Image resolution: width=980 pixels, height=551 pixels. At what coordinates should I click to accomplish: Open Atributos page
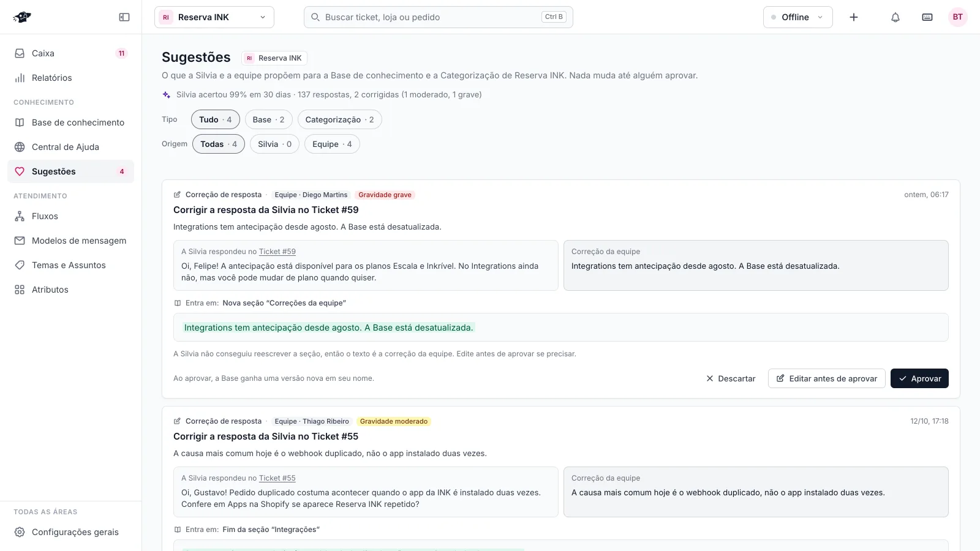coord(70,290)
